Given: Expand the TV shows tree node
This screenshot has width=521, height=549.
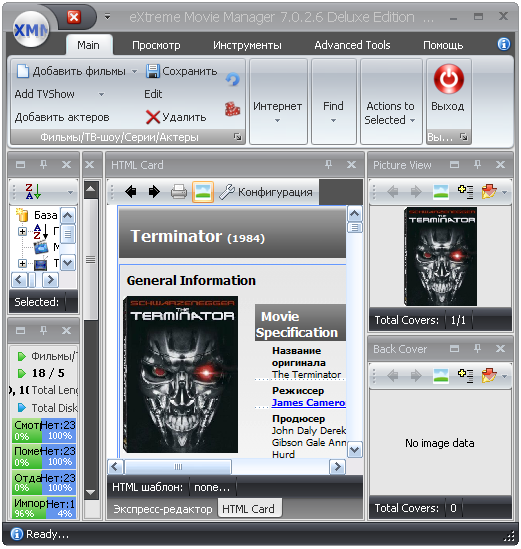Looking at the screenshot, I should click(x=22, y=263).
